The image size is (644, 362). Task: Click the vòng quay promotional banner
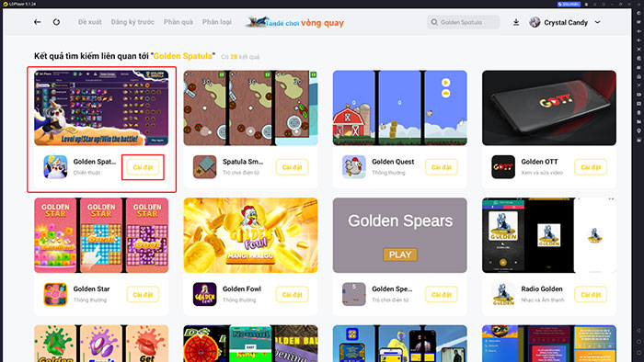295,22
